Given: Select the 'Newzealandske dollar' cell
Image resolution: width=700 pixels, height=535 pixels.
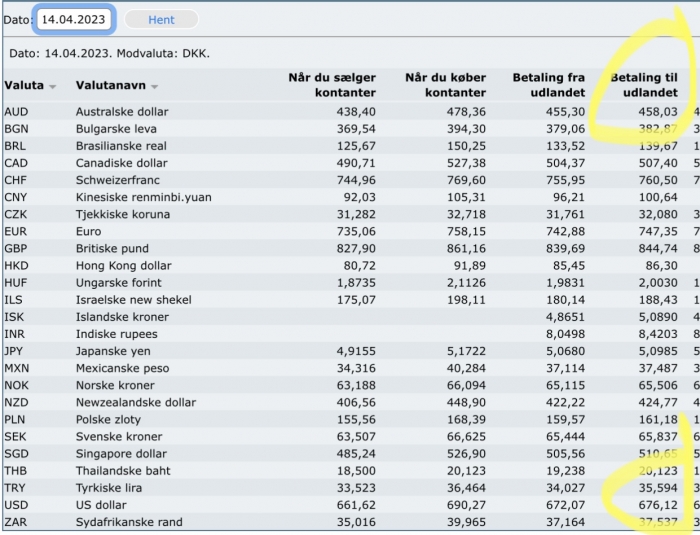Looking at the screenshot, I should click(x=136, y=403).
